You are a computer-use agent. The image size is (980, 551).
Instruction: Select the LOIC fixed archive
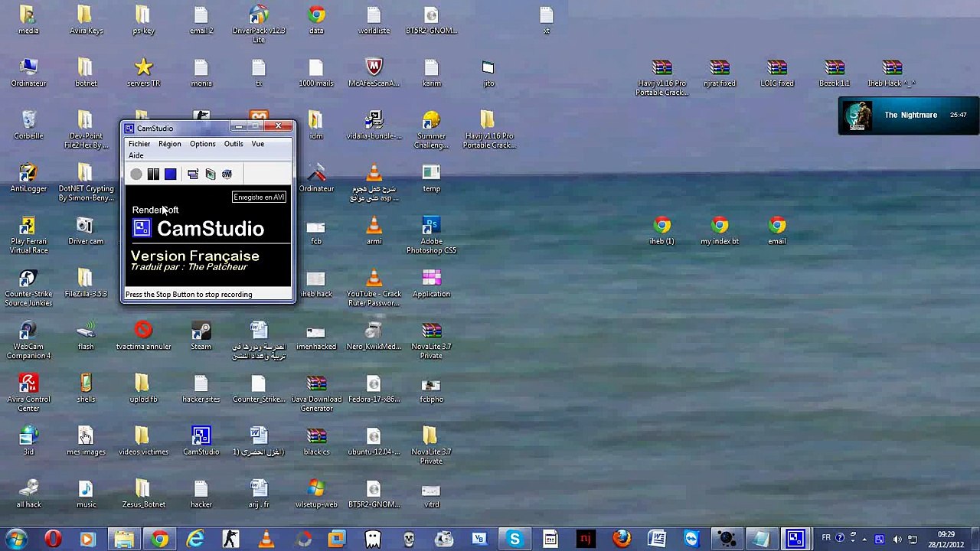(x=776, y=73)
